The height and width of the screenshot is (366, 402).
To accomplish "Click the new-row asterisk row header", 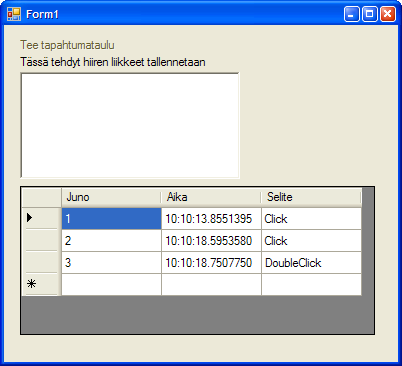I will [42, 284].
